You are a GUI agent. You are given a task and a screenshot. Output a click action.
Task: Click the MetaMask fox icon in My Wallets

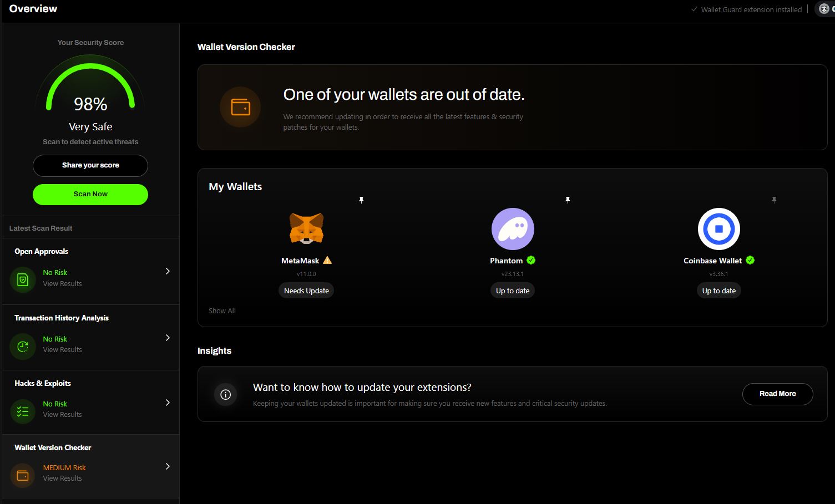[x=306, y=228]
